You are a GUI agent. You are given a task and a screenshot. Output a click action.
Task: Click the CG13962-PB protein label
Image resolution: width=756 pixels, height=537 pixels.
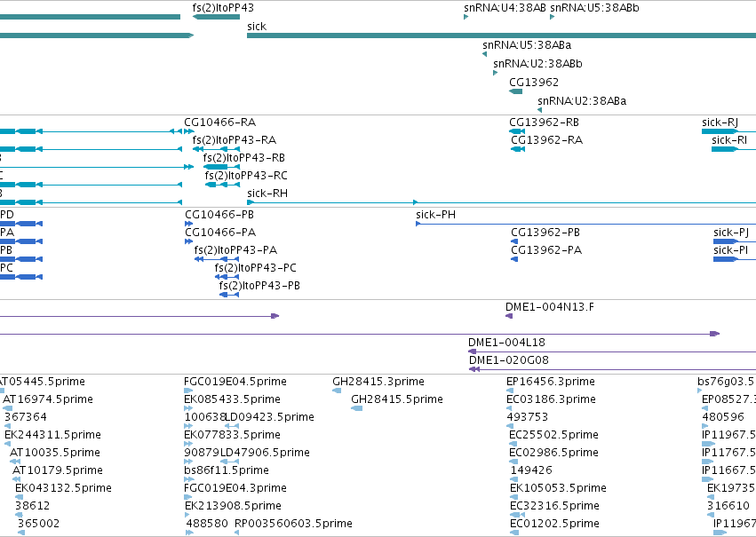point(545,233)
